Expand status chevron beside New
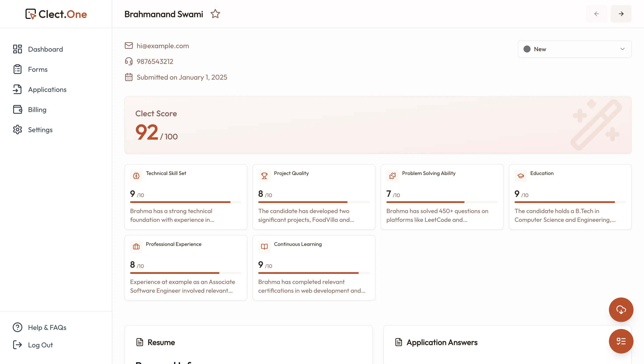The width and height of the screenshot is (644, 364). tap(622, 49)
